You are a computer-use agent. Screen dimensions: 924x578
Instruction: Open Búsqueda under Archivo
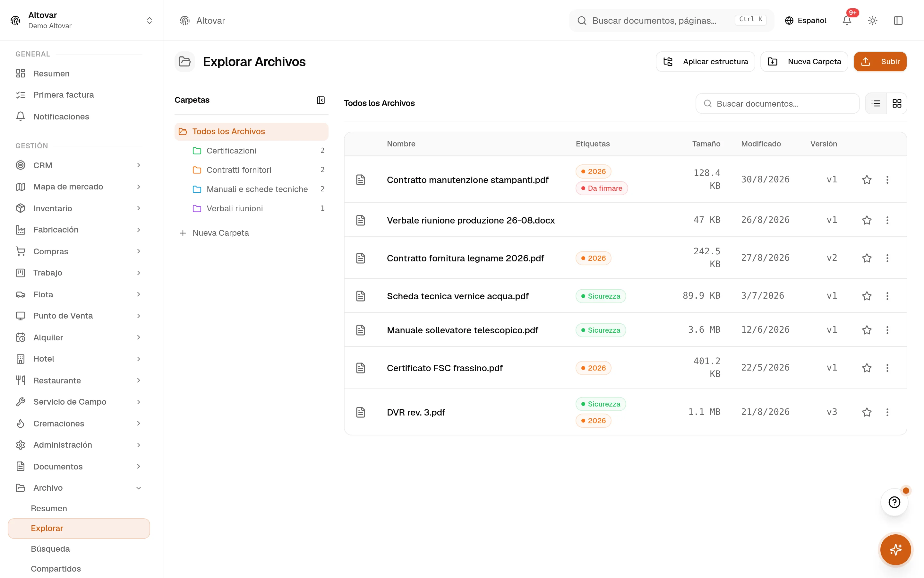pos(79,548)
